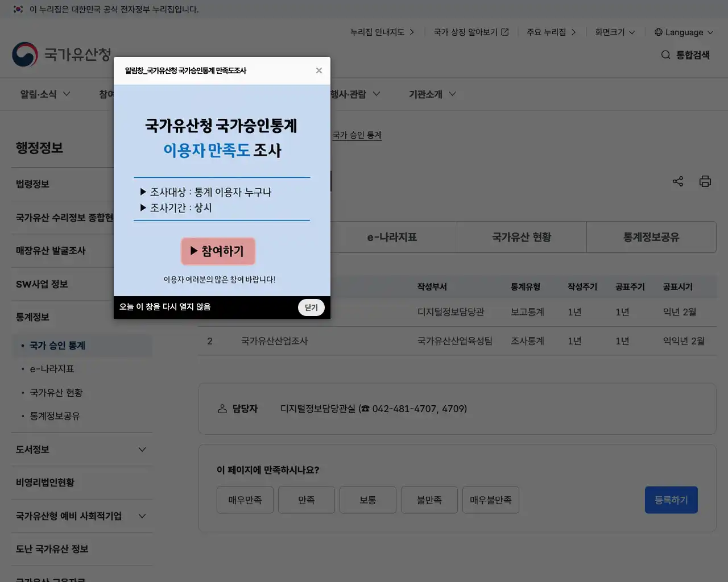Close the survey popup with X icon
728x582 pixels.
pos(318,70)
